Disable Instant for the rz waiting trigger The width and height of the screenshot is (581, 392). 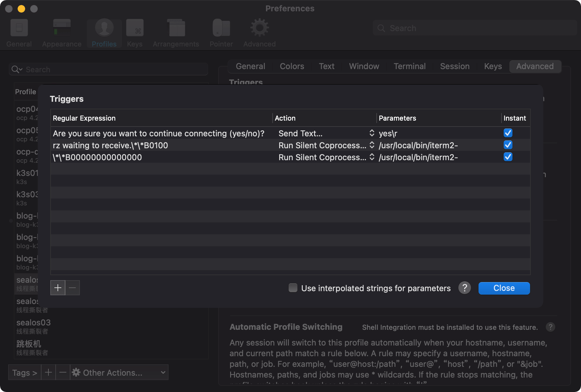click(508, 145)
